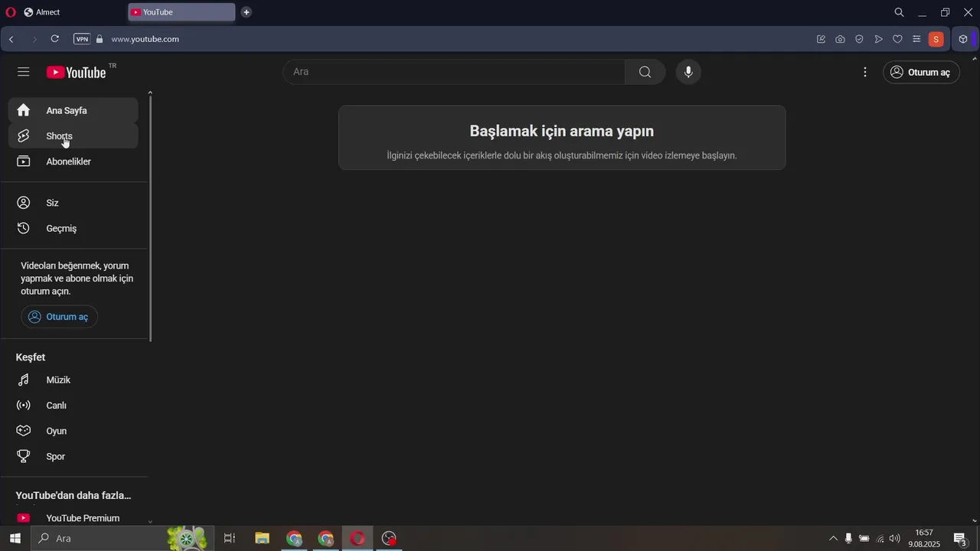Take a snapshot with camera icon
The width and height of the screenshot is (980, 551).
point(840,39)
